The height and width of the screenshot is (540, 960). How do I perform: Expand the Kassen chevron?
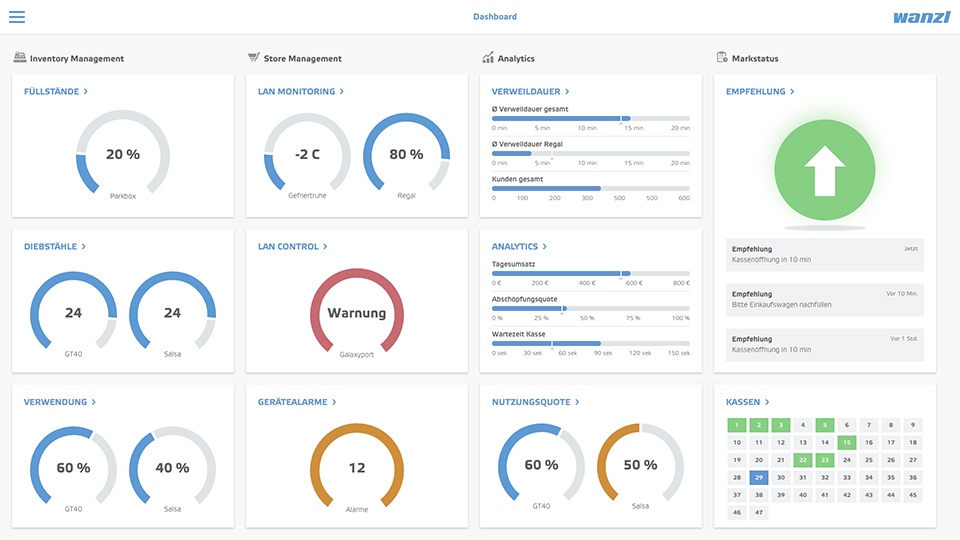[767, 402]
